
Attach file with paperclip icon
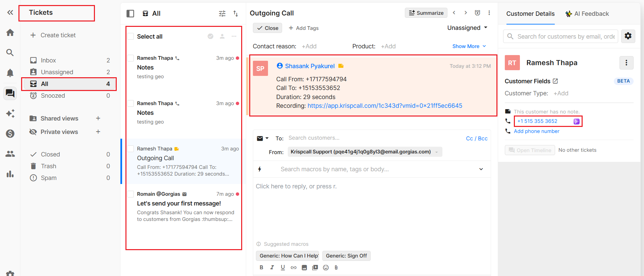coord(336,267)
